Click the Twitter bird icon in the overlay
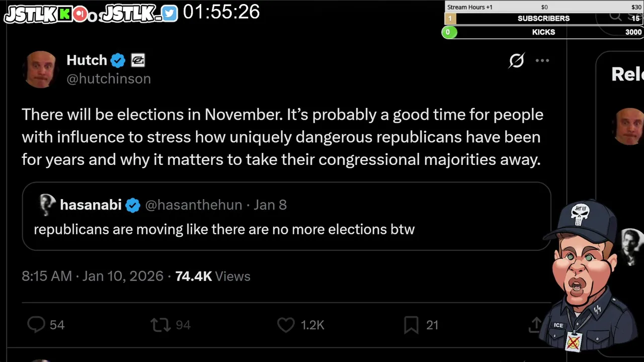 [170, 14]
